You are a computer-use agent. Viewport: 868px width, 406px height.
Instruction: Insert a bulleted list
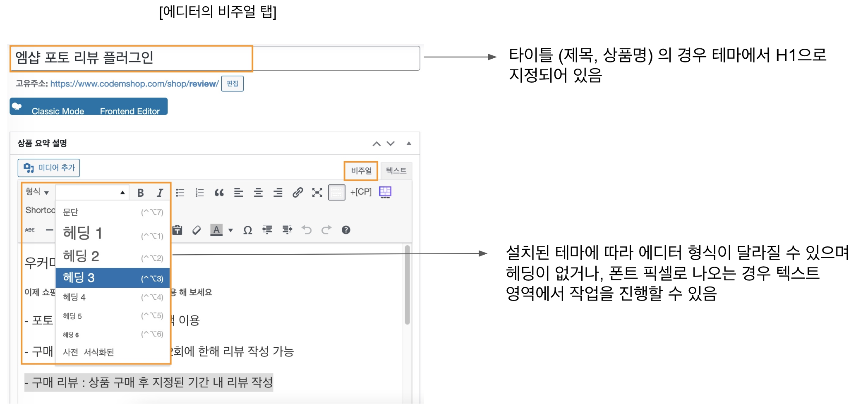181,193
